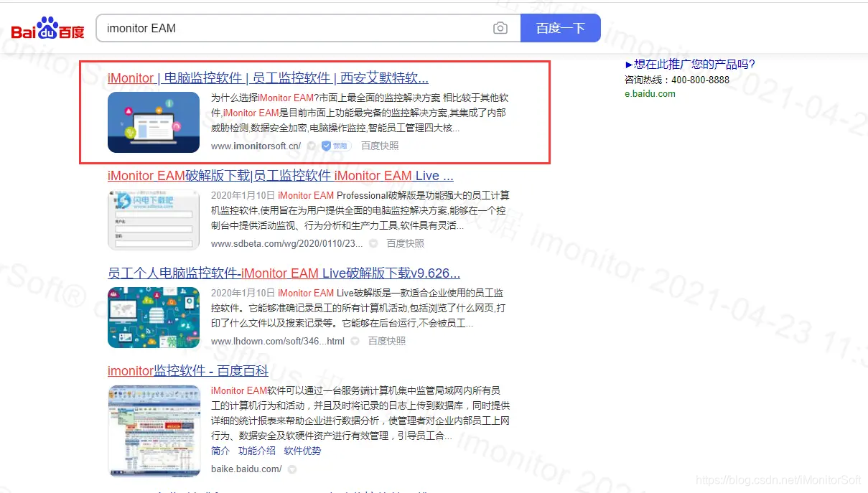This screenshot has height=493, width=868.
Task: Visit www.sdbeta.com URL link
Action: 287,243
